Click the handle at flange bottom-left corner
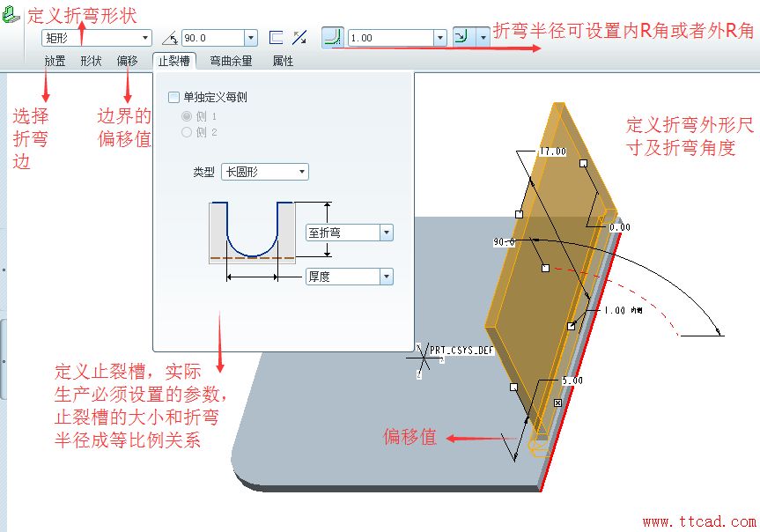Image resolution: width=760 pixels, height=532 pixels. [x=513, y=387]
